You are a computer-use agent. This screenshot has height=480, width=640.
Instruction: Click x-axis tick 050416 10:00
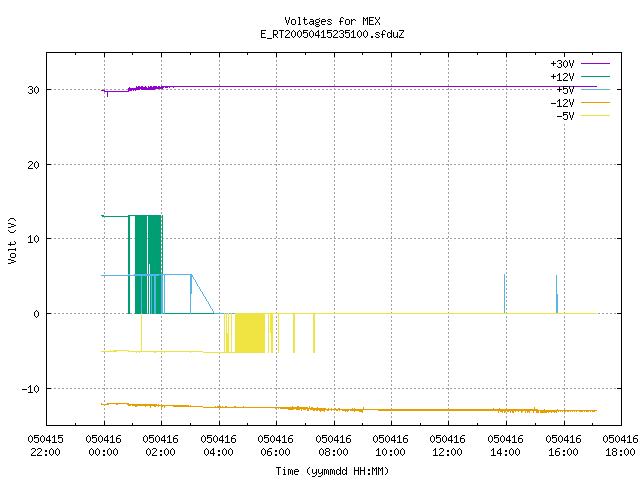(x=391, y=446)
